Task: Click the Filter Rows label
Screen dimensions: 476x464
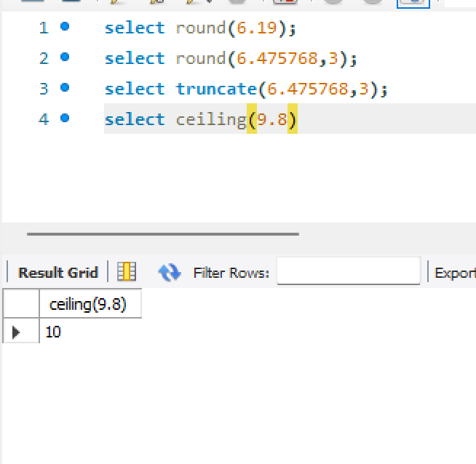Action: (231, 273)
